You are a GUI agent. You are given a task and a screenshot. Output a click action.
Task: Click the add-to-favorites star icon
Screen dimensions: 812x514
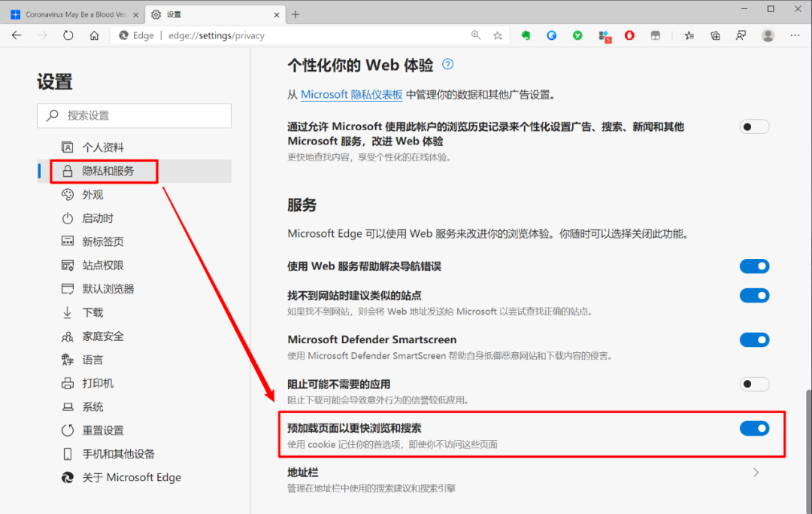pyautogui.click(x=498, y=35)
